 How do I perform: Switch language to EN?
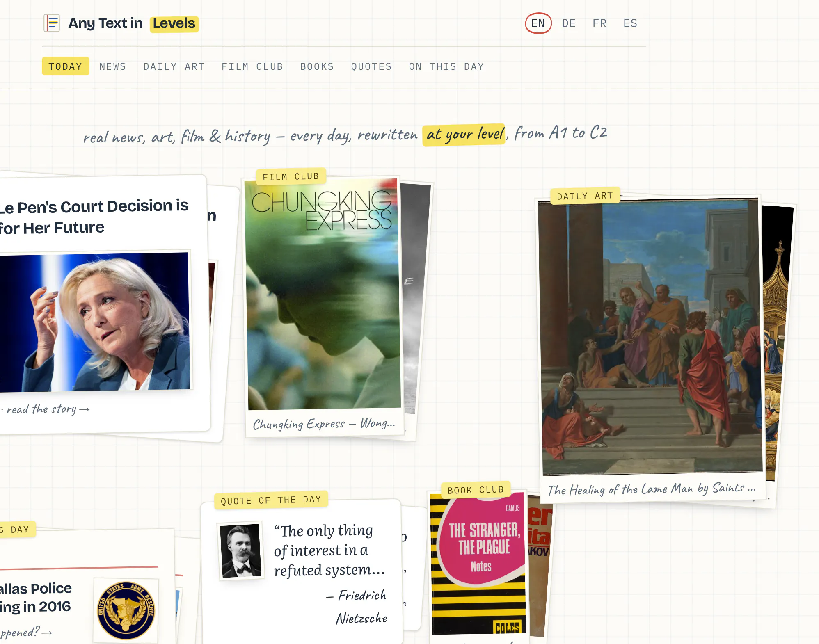pyautogui.click(x=538, y=23)
